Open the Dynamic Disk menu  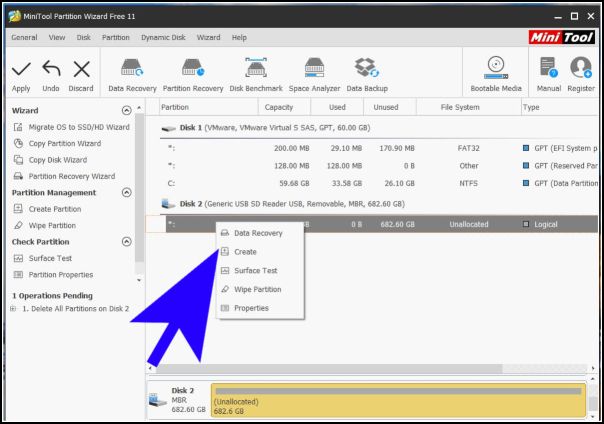coord(163,37)
